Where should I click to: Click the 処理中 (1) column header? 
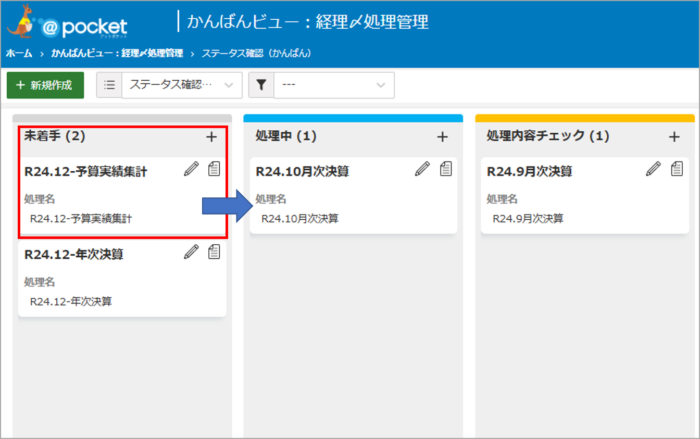coord(286,136)
